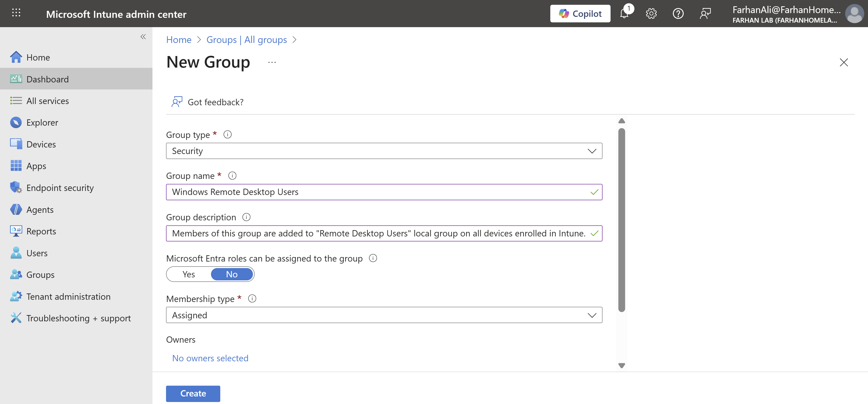Open the Settings gear in header
The width and height of the screenshot is (868, 404).
[651, 14]
